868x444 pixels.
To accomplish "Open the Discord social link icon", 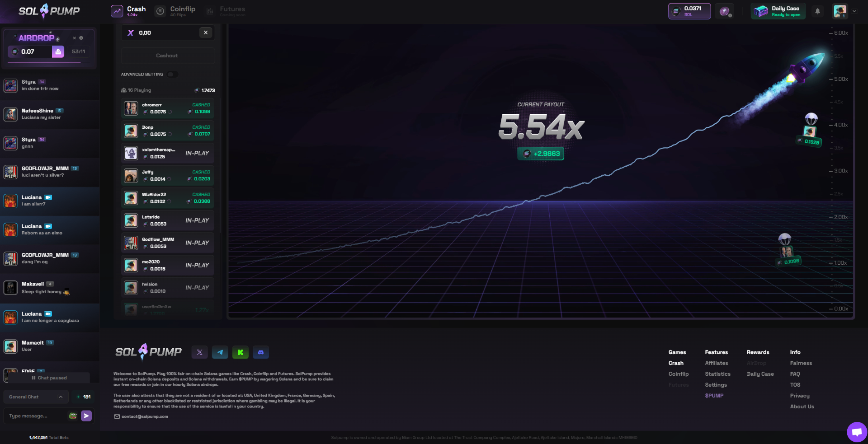I will (x=261, y=352).
